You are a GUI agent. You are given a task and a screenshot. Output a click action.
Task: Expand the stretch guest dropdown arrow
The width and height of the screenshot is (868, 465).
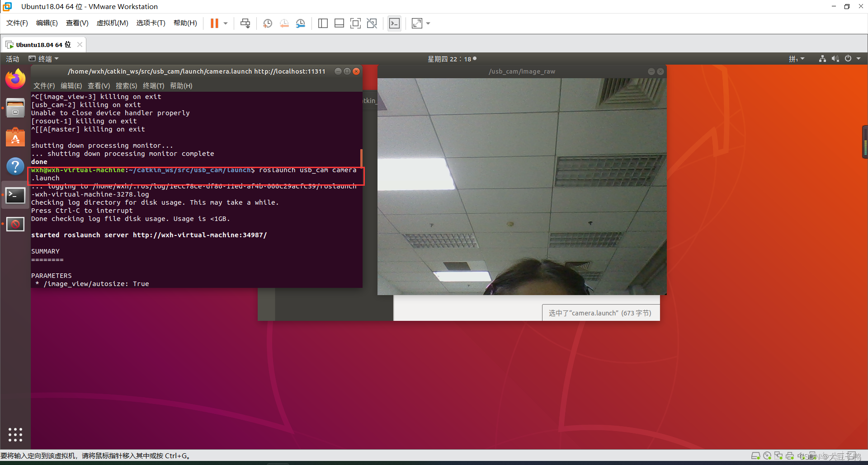428,23
